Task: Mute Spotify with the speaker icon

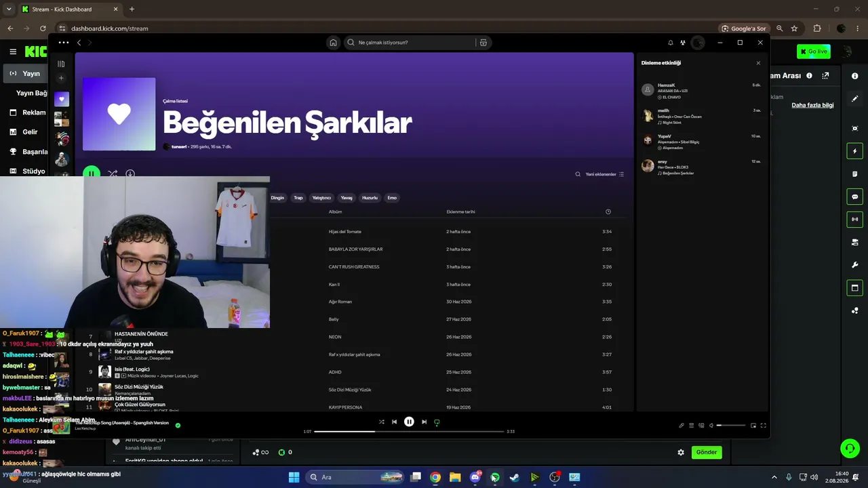Action: click(711, 426)
